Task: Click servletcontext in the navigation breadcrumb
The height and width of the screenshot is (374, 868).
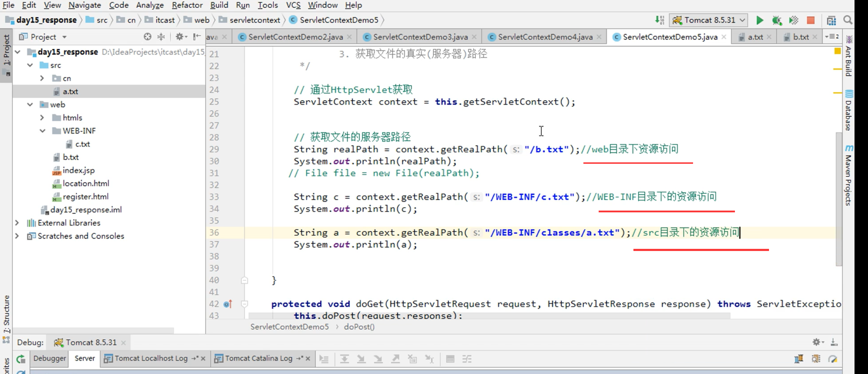Action: (x=255, y=20)
